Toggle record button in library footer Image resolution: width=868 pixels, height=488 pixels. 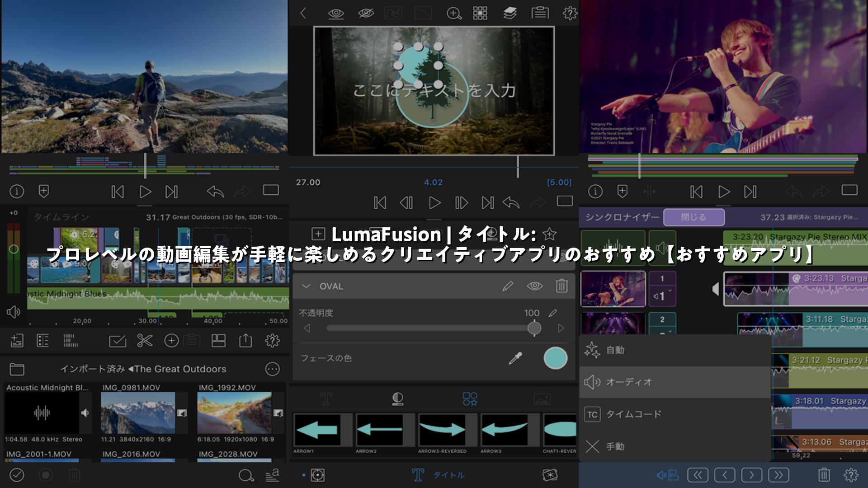tap(46, 475)
